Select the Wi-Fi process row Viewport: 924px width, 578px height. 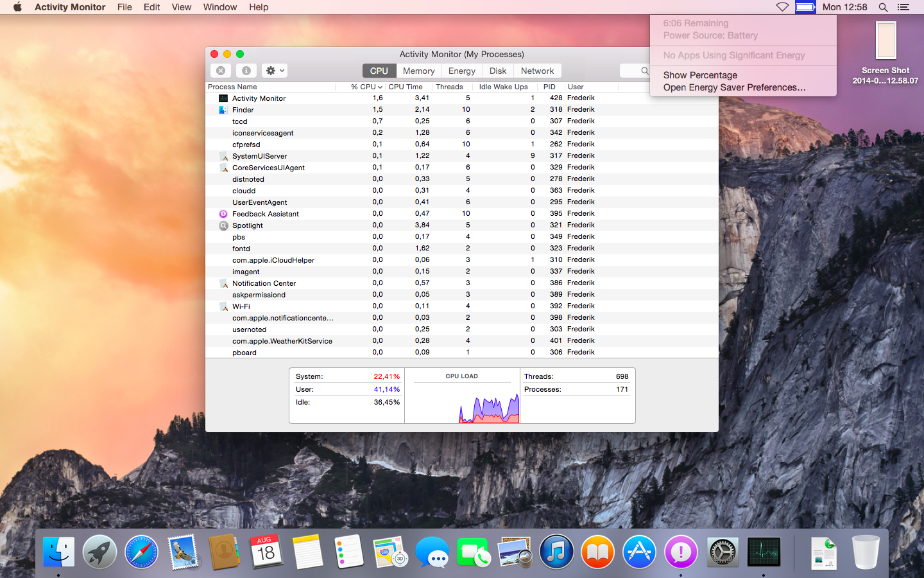(x=462, y=306)
